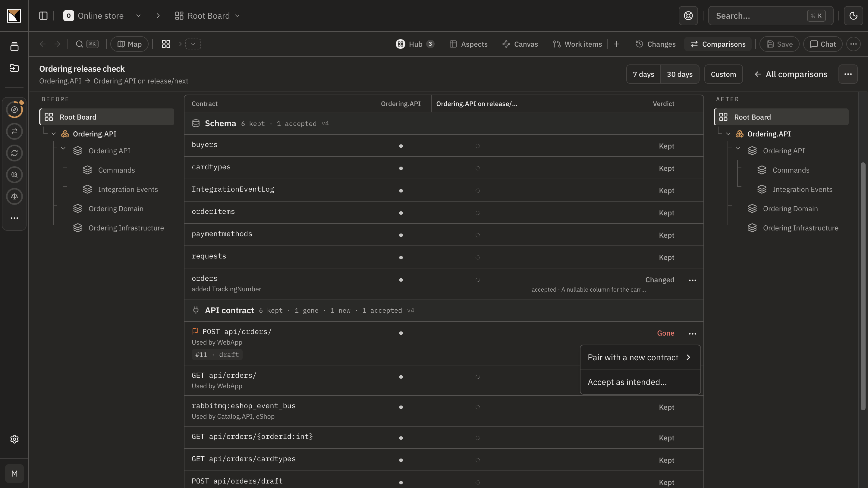Open the left rail more options dots

(x=14, y=218)
